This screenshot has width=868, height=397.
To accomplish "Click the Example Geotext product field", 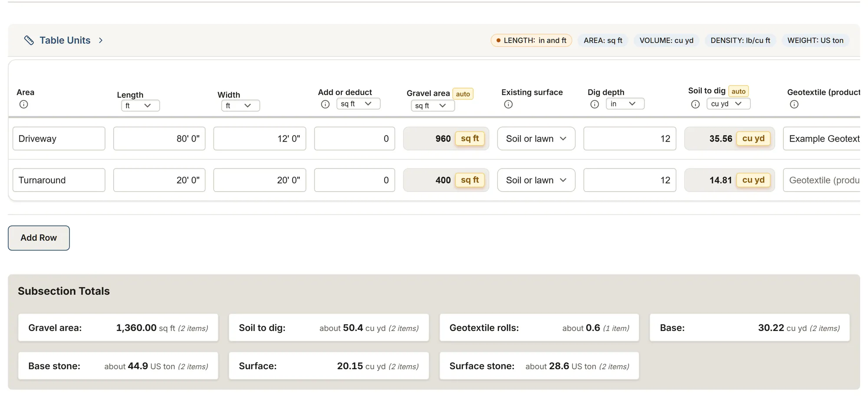I will 822,139.
